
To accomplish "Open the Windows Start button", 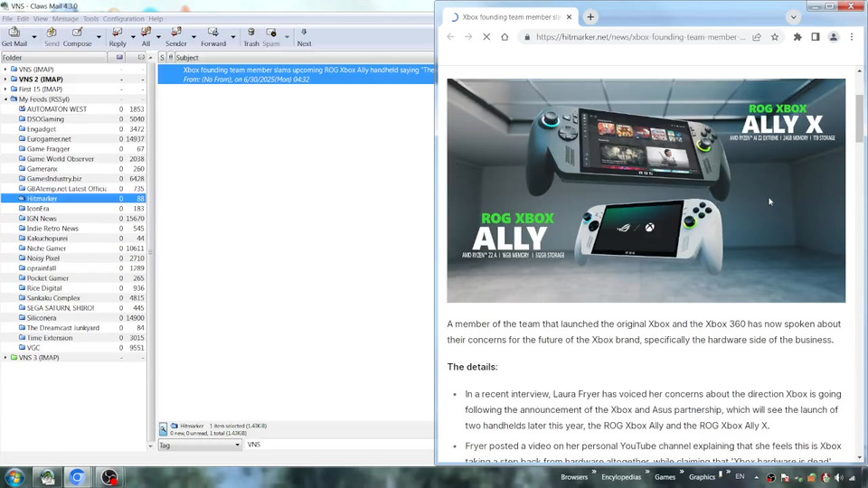I will (x=15, y=477).
